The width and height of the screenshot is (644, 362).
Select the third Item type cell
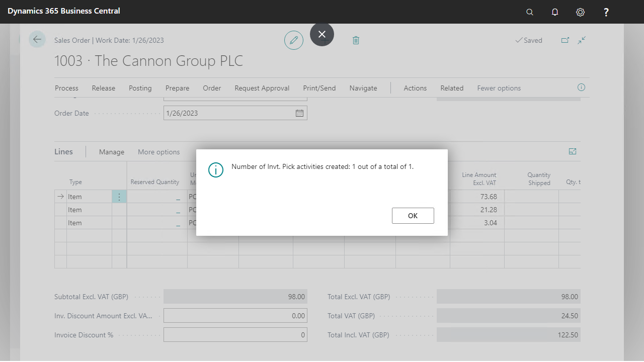(89, 223)
